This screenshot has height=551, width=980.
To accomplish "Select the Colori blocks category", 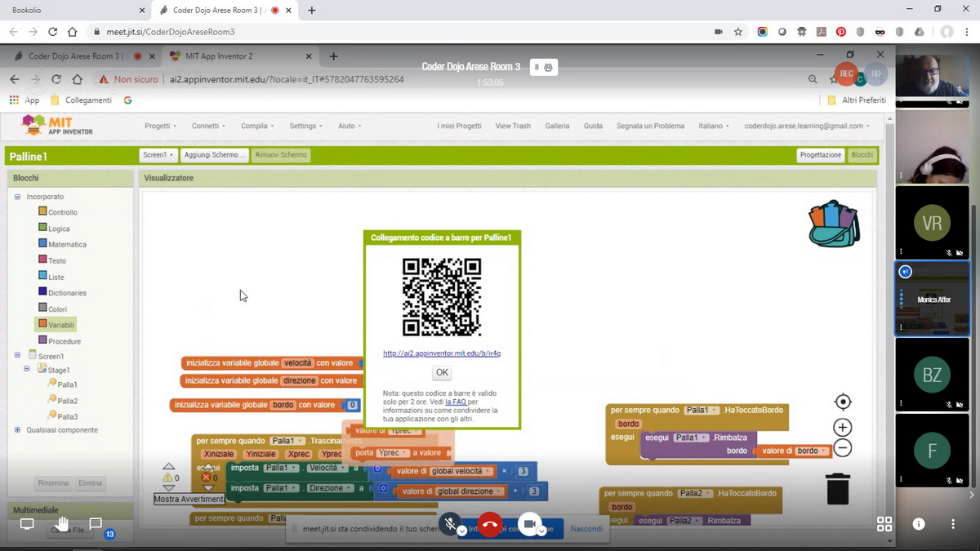I will pyautogui.click(x=53, y=309).
